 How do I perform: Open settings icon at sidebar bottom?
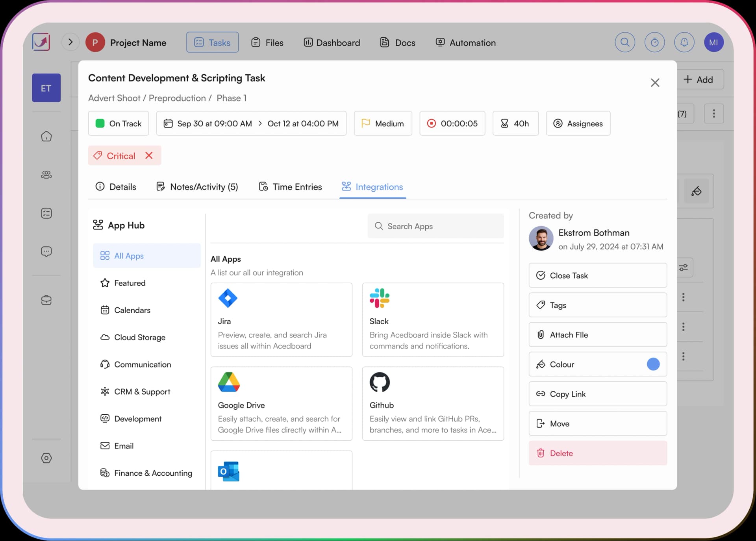click(x=46, y=458)
